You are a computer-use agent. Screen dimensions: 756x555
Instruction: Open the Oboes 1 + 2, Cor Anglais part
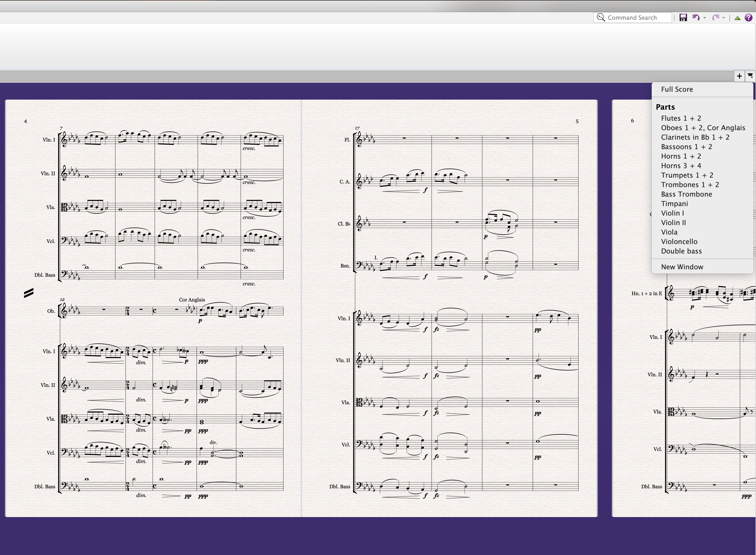point(703,128)
